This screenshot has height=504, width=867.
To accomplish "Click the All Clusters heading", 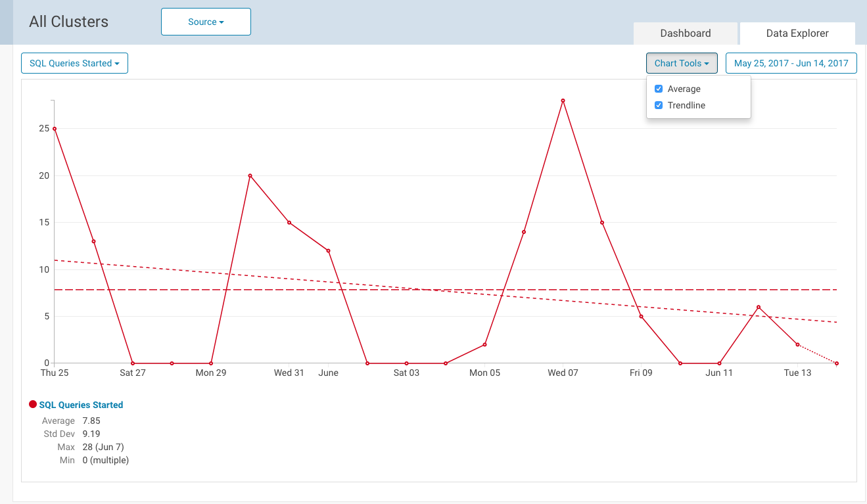I will pos(69,22).
